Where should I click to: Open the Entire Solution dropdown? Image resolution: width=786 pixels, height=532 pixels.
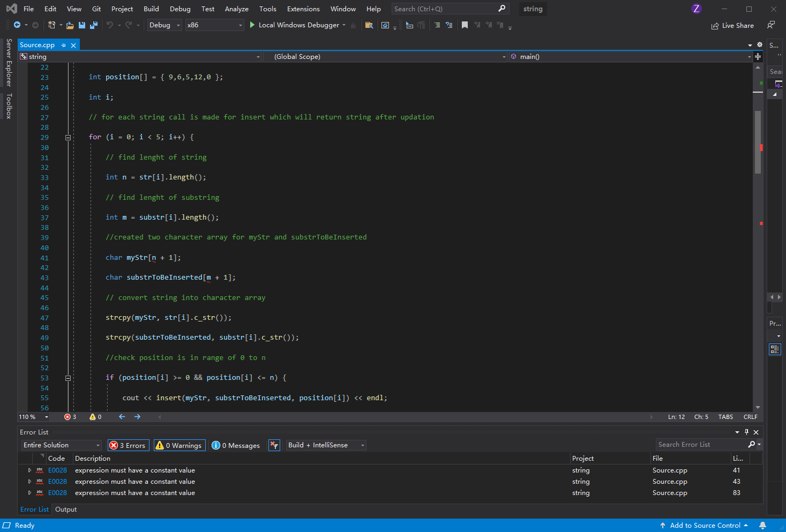[x=61, y=445]
